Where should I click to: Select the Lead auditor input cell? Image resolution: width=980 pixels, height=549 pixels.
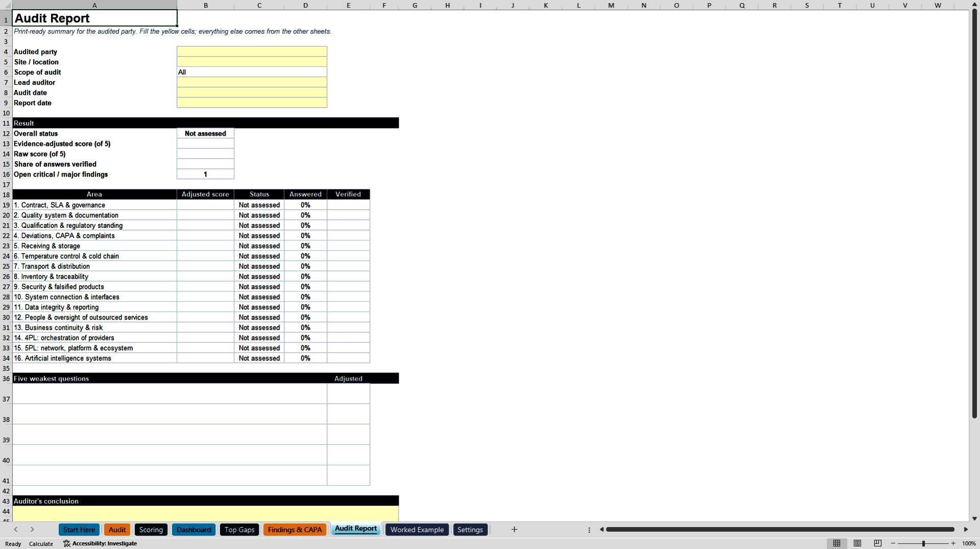[252, 82]
